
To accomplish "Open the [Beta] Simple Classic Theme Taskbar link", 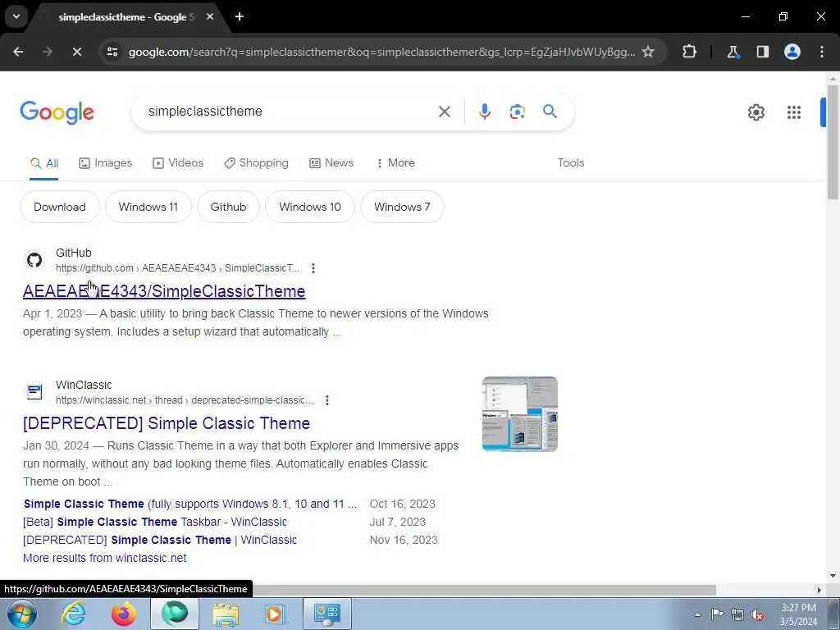I will click(x=155, y=522).
